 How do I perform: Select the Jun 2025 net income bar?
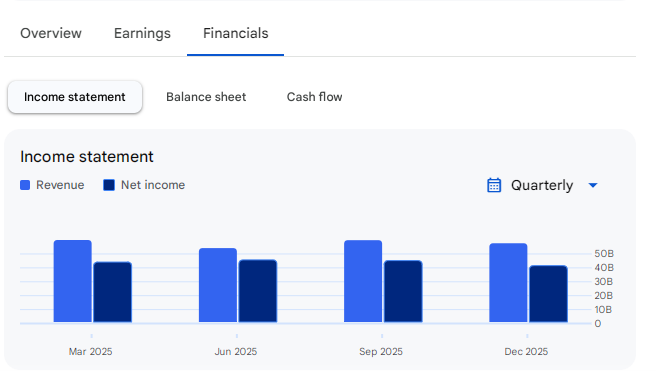tap(258, 291)
